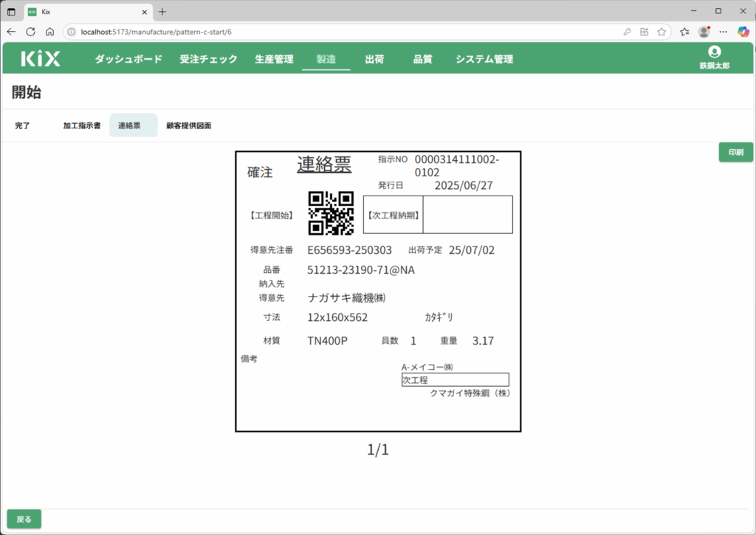Open browser profile avatar
This screenshot has height=535, width=756.
(x=704, y=32)
